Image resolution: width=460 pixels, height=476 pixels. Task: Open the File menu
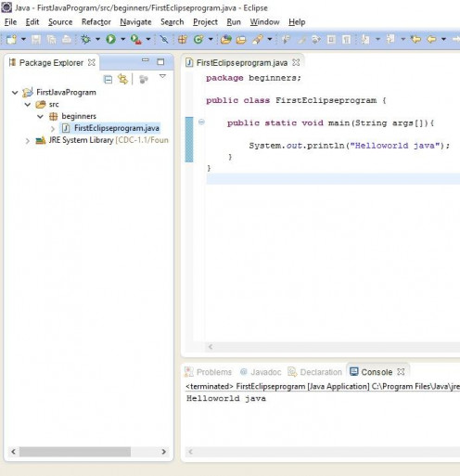[x=10, y=22]
